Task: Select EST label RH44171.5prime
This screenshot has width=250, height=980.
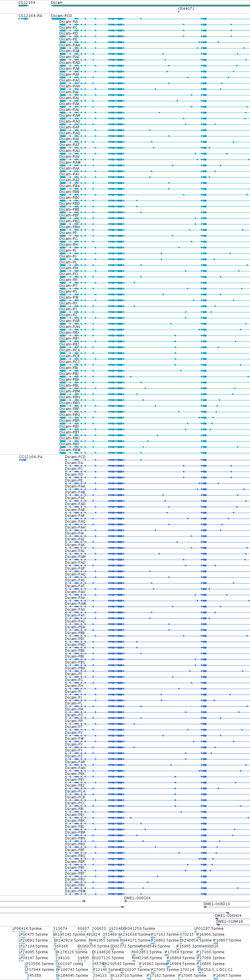Action: pos(135,941)
